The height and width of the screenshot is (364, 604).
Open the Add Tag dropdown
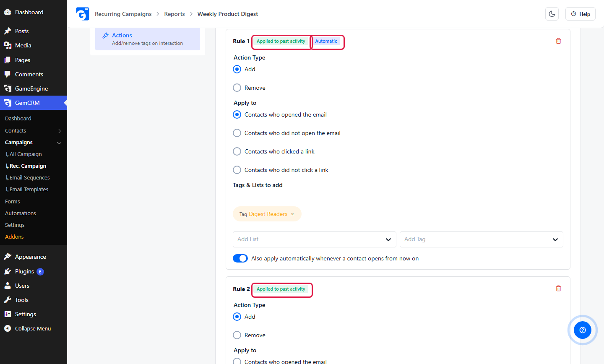(482, 239)
